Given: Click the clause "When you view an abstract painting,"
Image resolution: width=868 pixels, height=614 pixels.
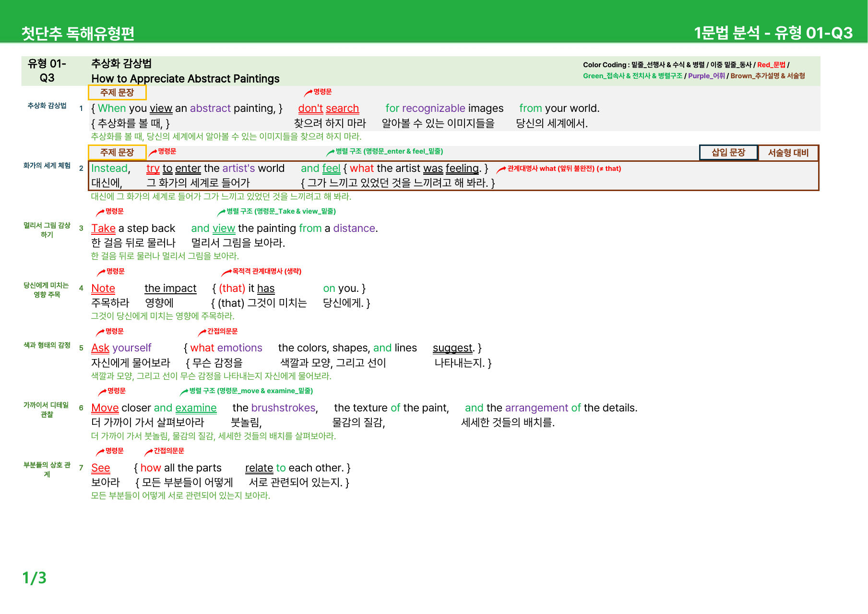Looking at the screenshot, I should tap(187, 108).
